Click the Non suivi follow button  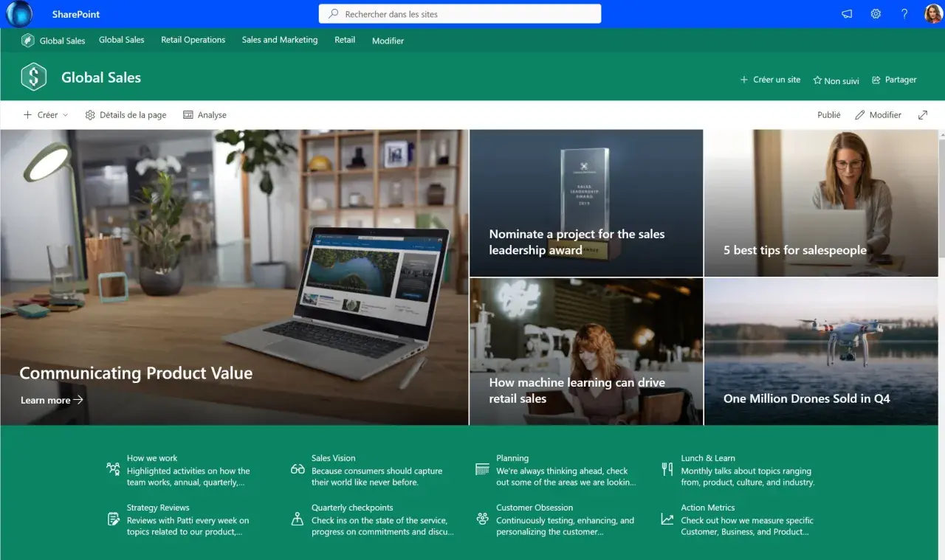click(836, 80)
